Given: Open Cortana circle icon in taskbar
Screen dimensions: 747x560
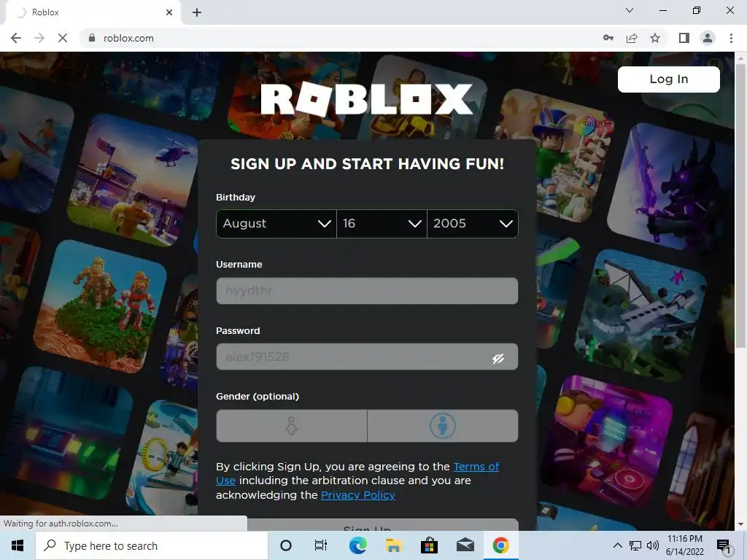Looking at the screenshot, I should click(286, 545).
